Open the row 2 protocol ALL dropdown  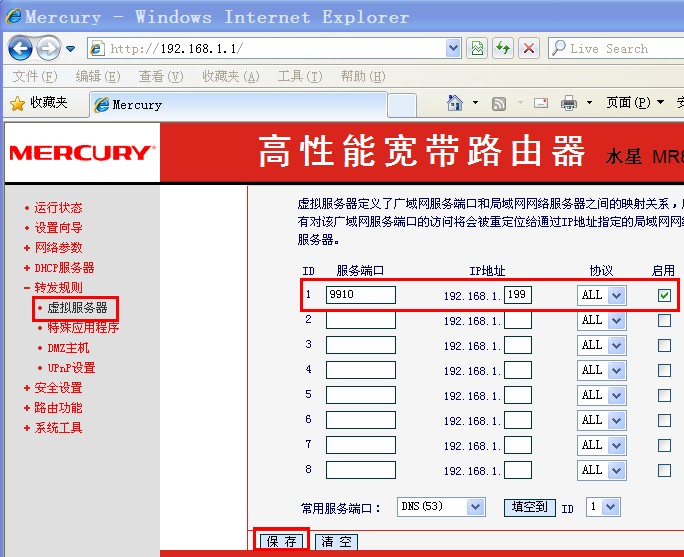tap(602, 321)
